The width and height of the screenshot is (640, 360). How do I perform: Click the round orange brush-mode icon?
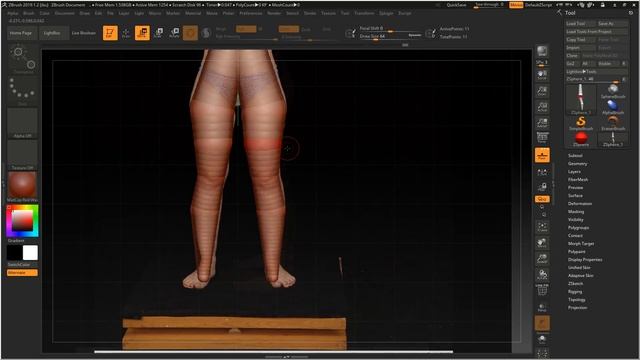pos(190,33)
